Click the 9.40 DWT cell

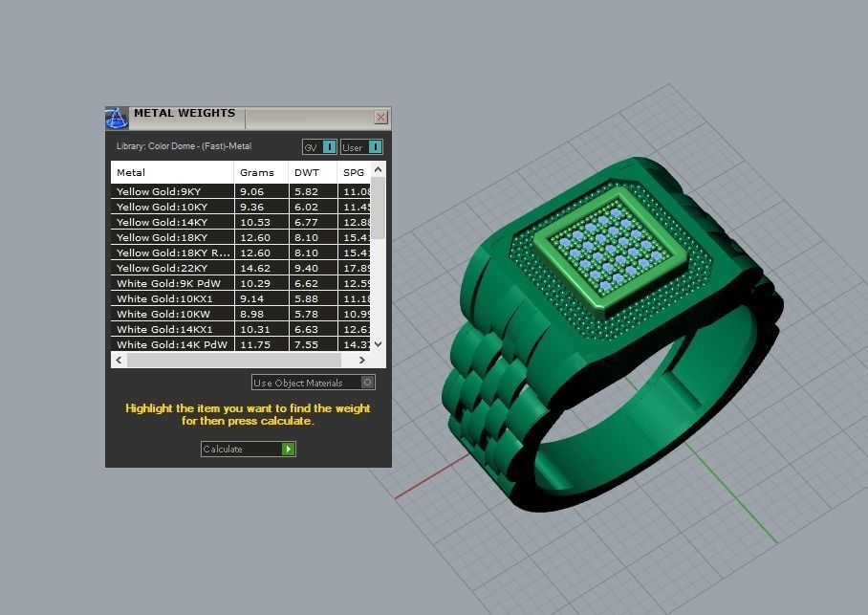(x=313, y=268)
